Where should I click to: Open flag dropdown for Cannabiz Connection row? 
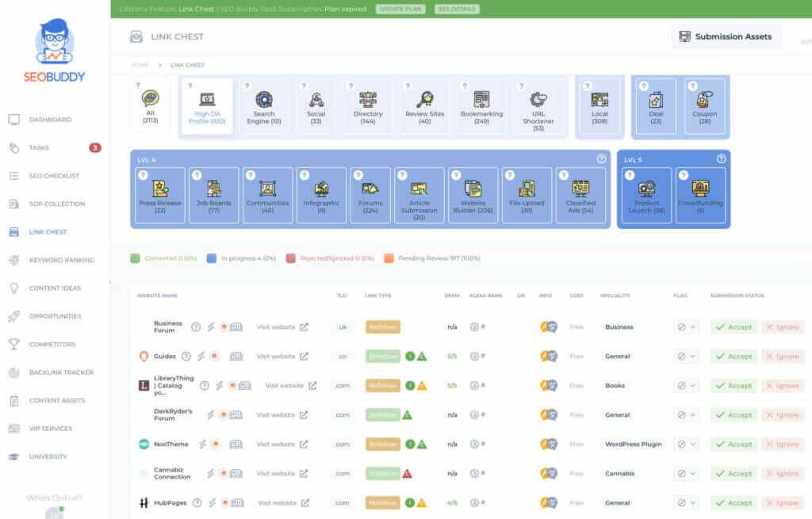tap(687, 474)
